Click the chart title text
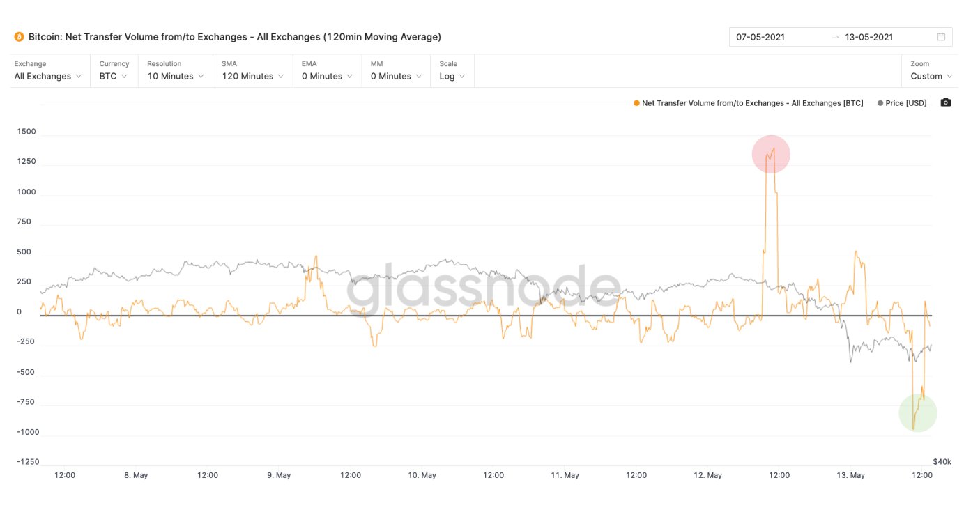 pyautogui.click(x=235, y=36)
